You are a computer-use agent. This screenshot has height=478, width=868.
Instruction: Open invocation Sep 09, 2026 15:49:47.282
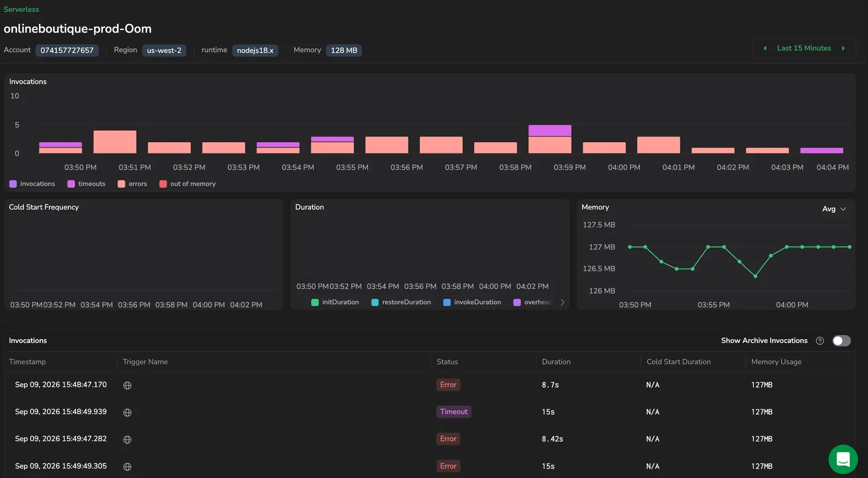61,439
